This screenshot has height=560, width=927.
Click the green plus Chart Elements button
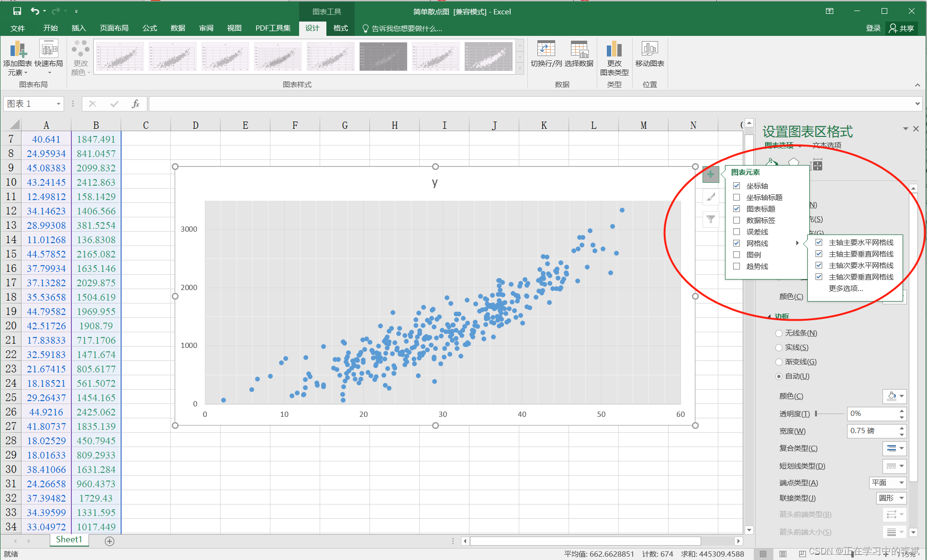[x=711, y=174]
